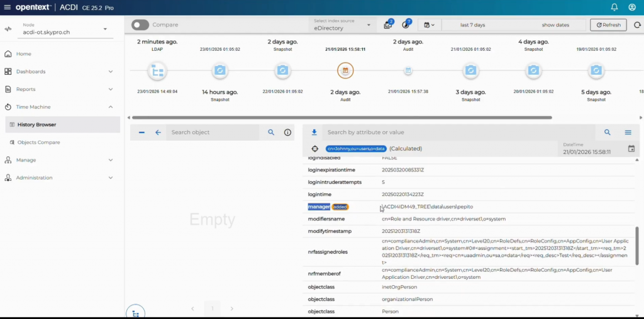Click the nrfmemberof attribute name
This screenshot has width=644, height=319.
click(x=325, y=274)
